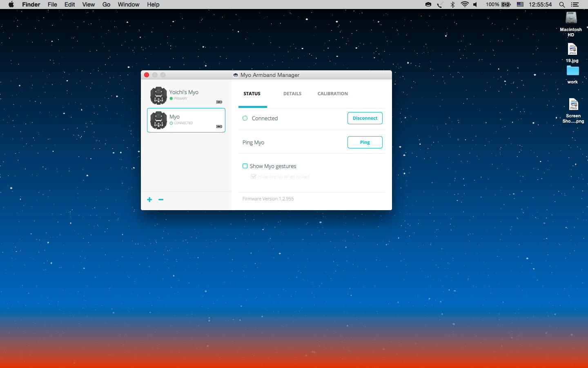Select the Yoichi's Myo device row
Viewport: 588px width, 368px height.
(186, 96)
